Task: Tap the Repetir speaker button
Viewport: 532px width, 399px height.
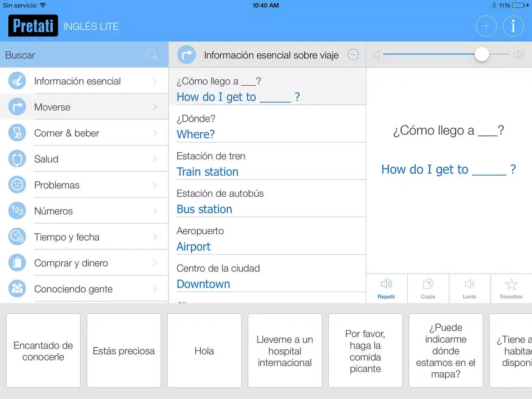Action: pos(386,289)
